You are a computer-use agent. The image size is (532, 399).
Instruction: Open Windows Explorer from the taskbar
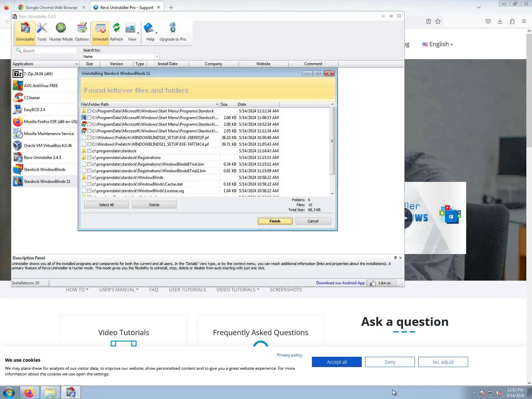[50, 393]
